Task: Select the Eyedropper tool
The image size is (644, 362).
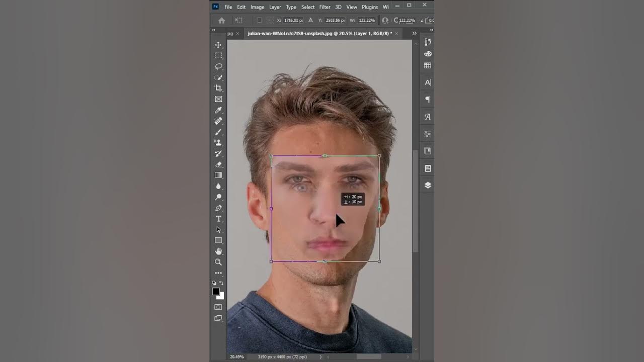Action: pyautogui.click(x=218, y=110)
